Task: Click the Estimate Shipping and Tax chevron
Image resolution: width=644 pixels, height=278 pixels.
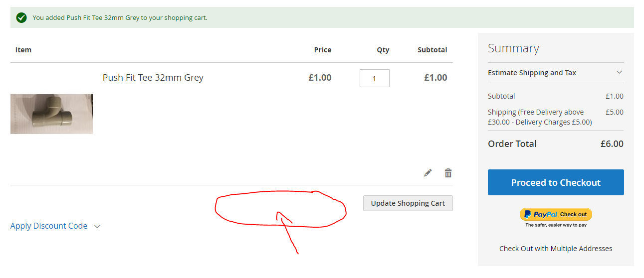Action: click(x=619, y=72)
